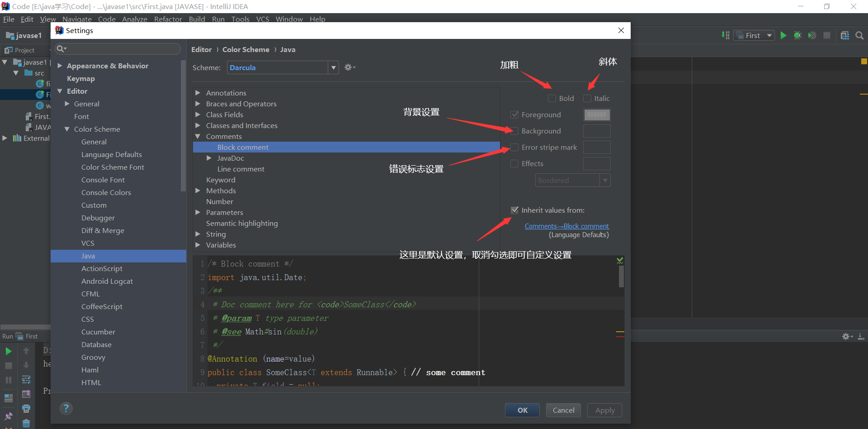The image size is (868, 429).
Task: Toggle the Bold checkbox
Action: click(x=552, y=98)
